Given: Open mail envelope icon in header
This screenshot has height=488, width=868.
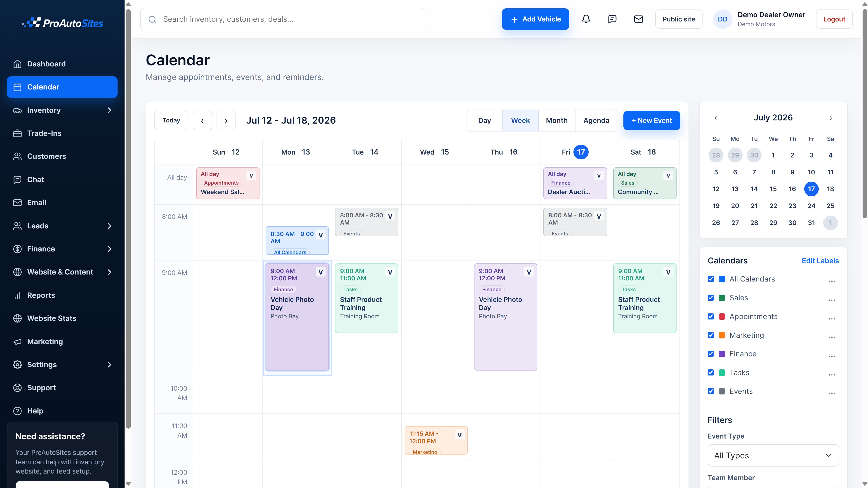Looking at the screenshot, I should pos(639,19).
